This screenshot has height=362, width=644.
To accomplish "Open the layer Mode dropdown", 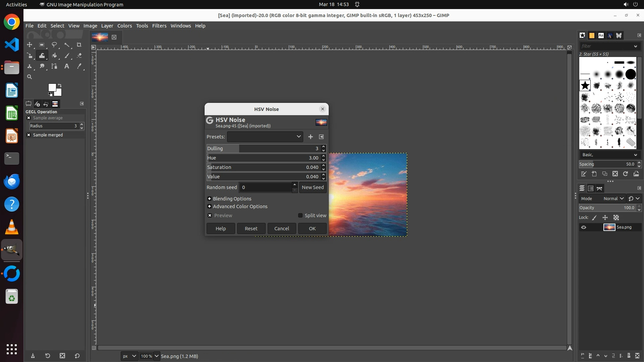I will click(613, 198).
